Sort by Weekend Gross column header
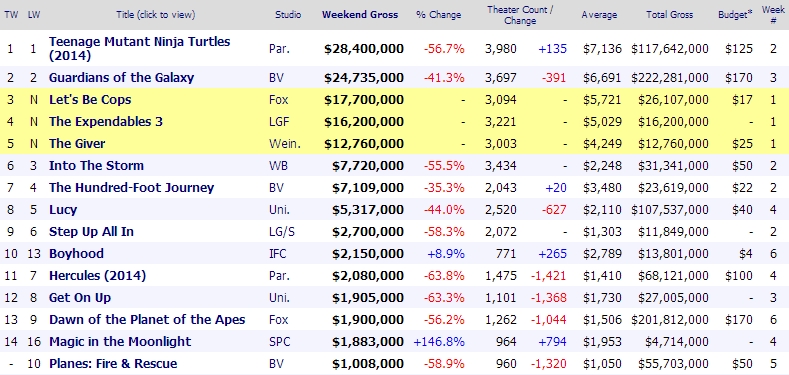 click(x=360, y=15)
